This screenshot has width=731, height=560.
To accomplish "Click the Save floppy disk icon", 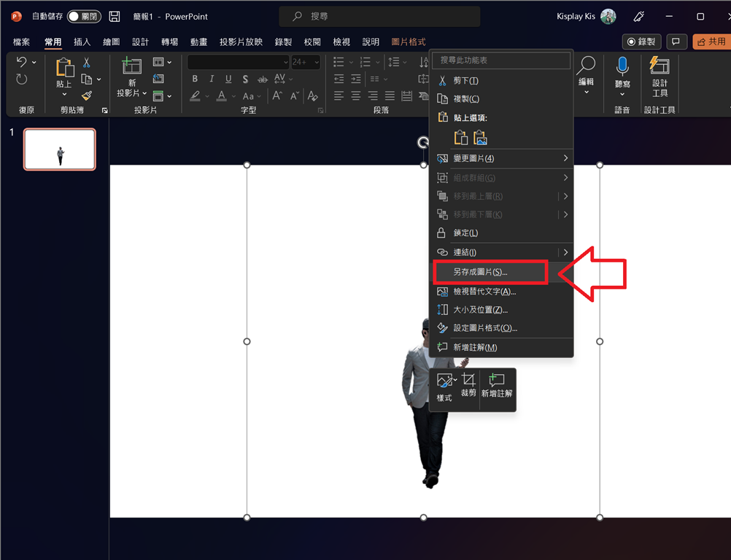I will coord(115,17).
